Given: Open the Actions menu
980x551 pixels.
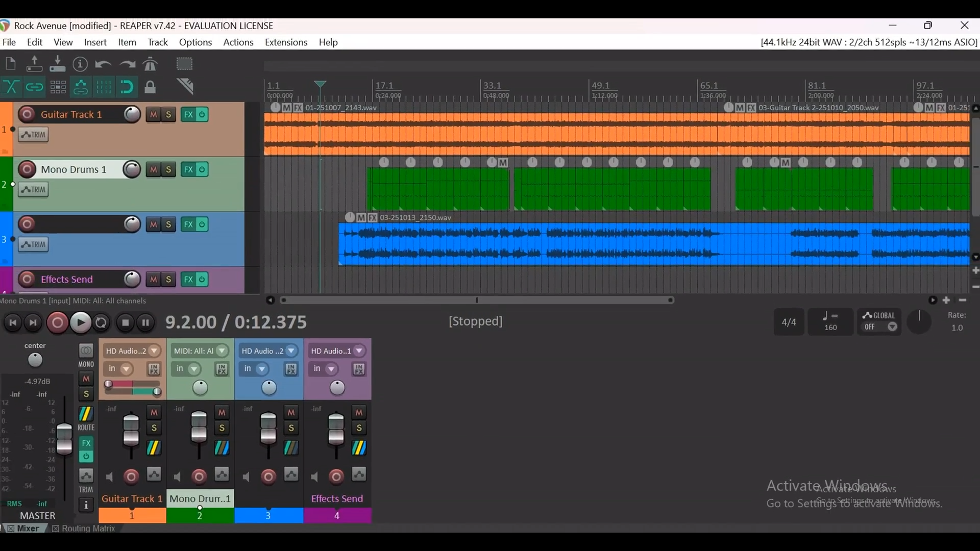Looking at the screenshot, I should pos(238,42).
